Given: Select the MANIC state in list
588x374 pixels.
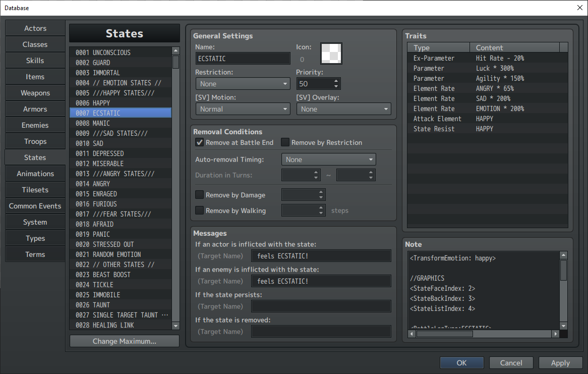Looking at the screenshot, I should pos(121,123).
